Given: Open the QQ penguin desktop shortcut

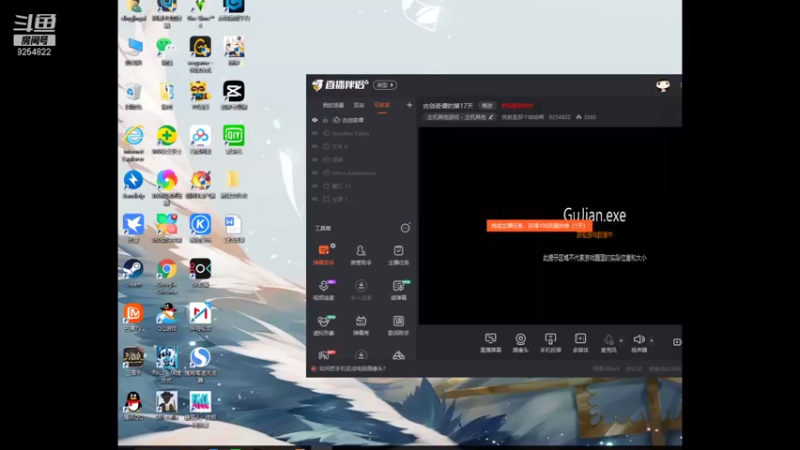Looking at the screenshot, I should click(133, 406).
